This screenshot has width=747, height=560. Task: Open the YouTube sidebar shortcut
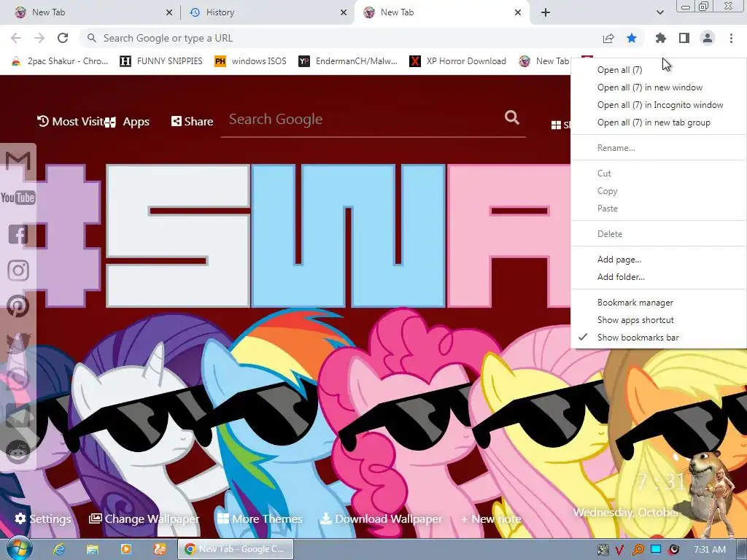18,198
